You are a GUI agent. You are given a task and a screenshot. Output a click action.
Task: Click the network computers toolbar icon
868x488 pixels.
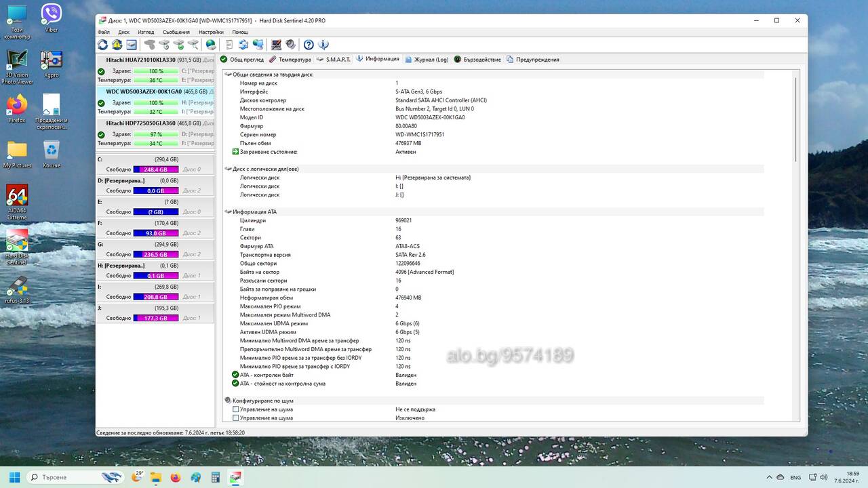click(x=258, y=45)
